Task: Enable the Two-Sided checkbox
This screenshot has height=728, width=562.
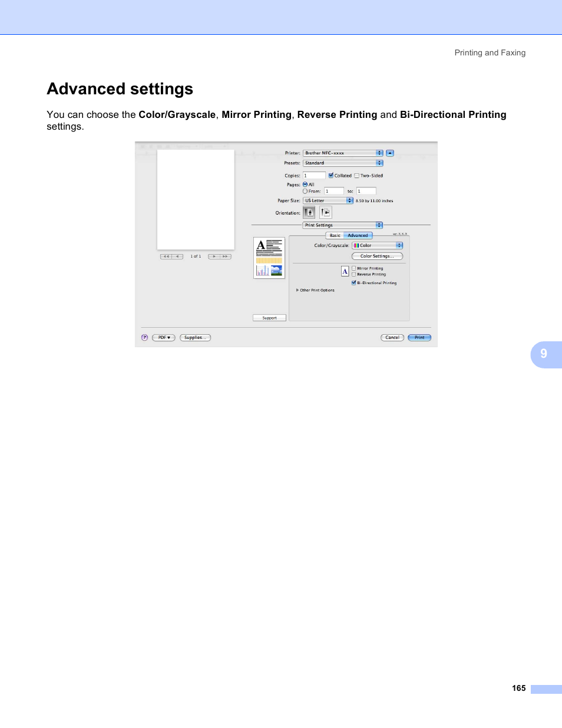Action: (356, 175)
